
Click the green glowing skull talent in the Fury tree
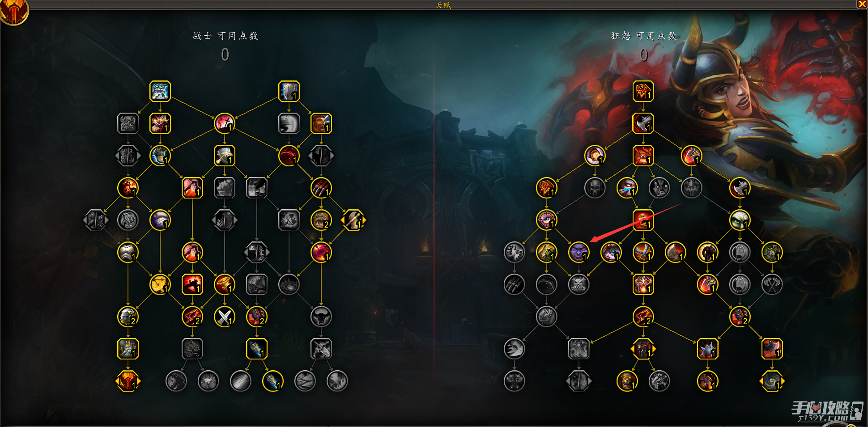click(740, 220)
